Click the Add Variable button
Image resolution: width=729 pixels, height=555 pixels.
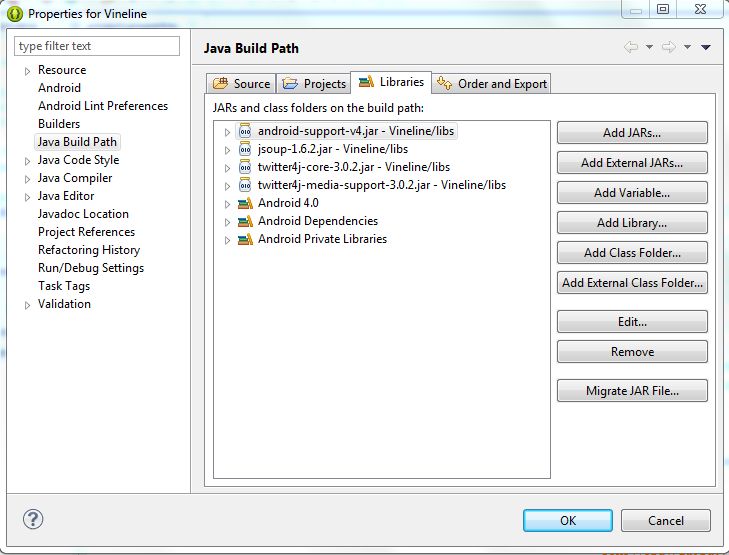pos(632,193)
